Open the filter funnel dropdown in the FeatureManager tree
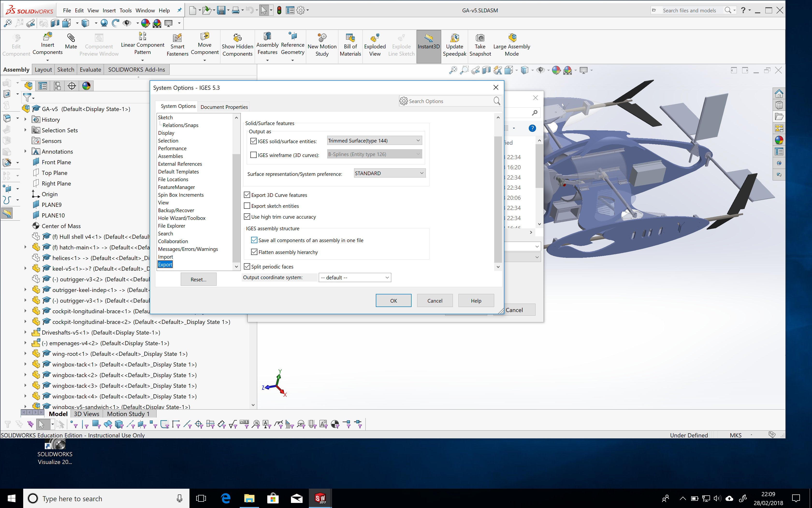Screen dimensions: 812x508 tap(29, 98)
